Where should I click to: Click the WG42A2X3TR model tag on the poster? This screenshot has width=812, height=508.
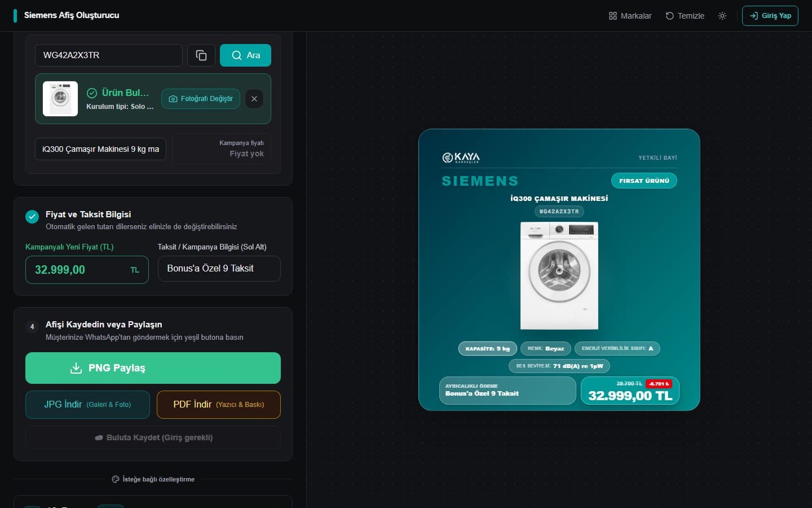tap(559, 211)
